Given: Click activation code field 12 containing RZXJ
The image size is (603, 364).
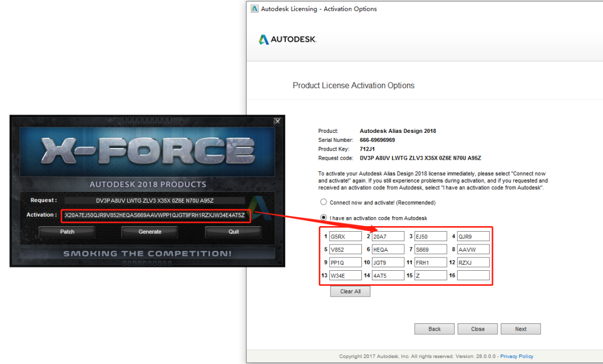Looking at the screenshot, I should 473,262.
